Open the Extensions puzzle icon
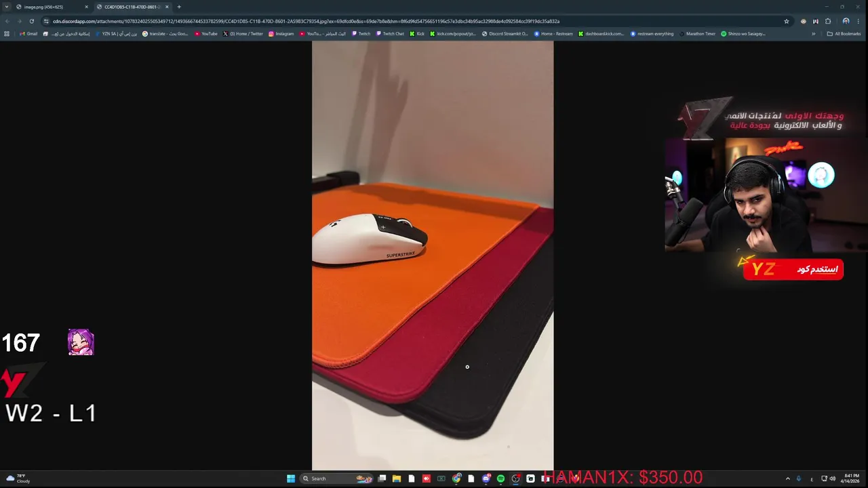This screenshot has height=488, width=868. click(828, 21)
